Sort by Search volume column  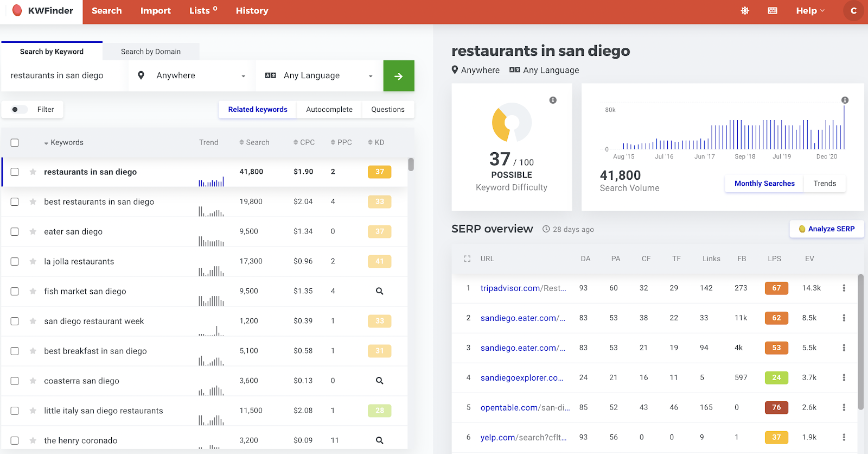point(254,143)
